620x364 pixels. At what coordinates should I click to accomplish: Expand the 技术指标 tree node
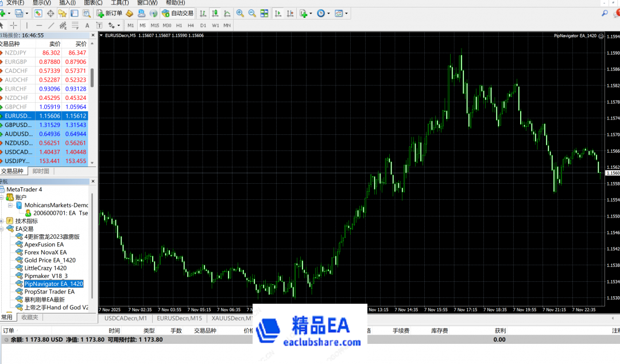[2, 221]
